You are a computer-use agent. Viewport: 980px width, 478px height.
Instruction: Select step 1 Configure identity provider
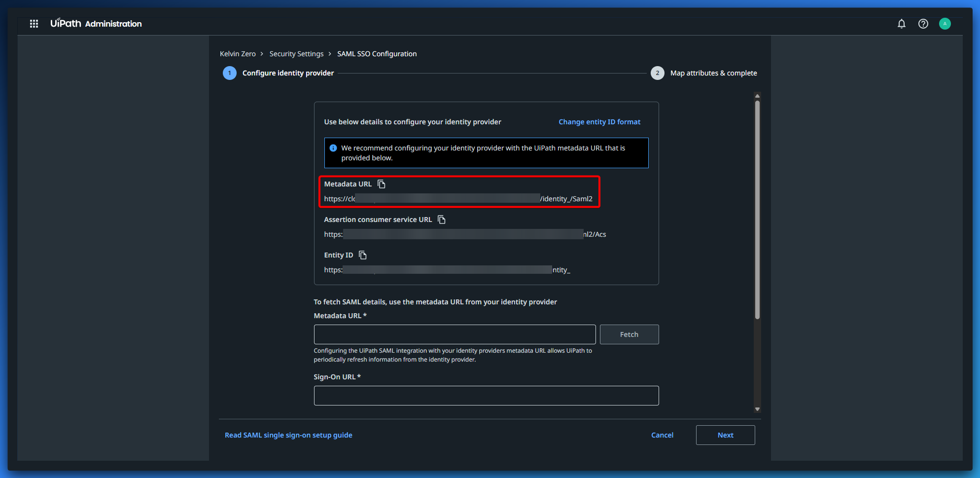[x=279, y=73]
